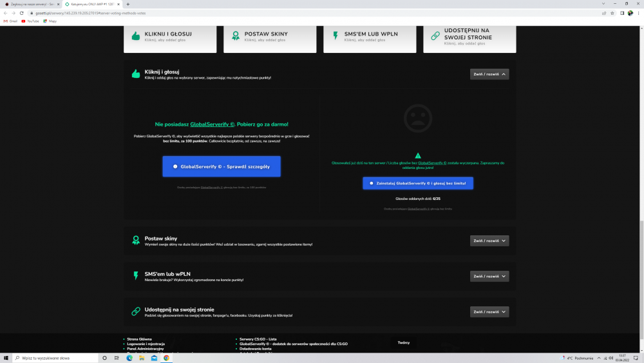
Task: Open Logowanie i rejestracja footer link
Action: tap(146, 344)
